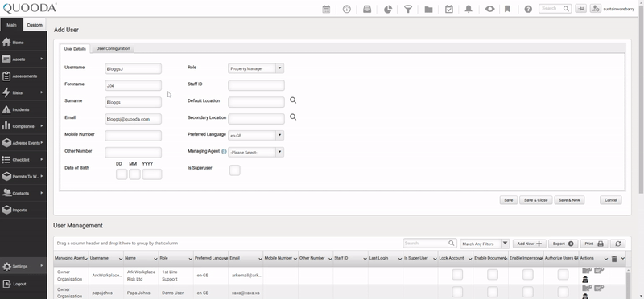Open the gauge dashboard icon

347,10
